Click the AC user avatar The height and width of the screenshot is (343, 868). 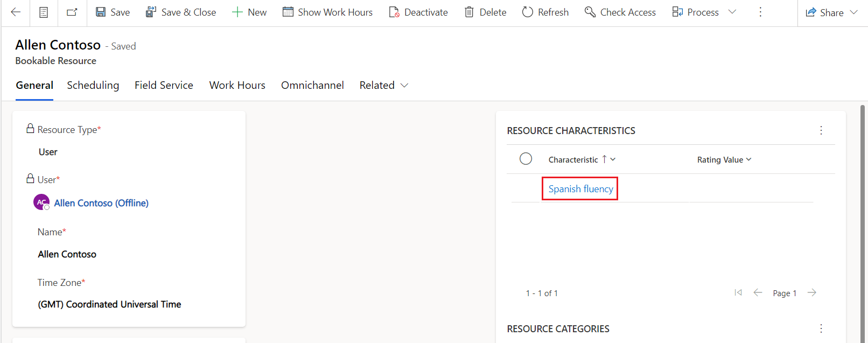[41, 202]
